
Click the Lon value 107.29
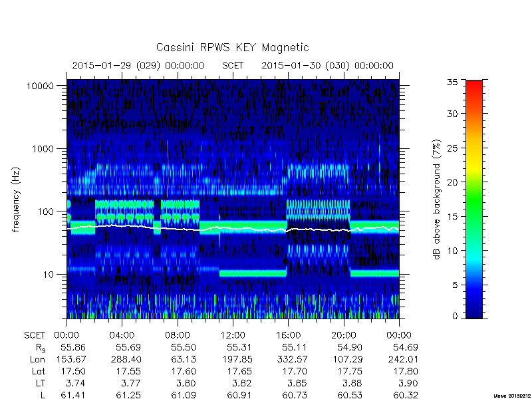[347, 359]
